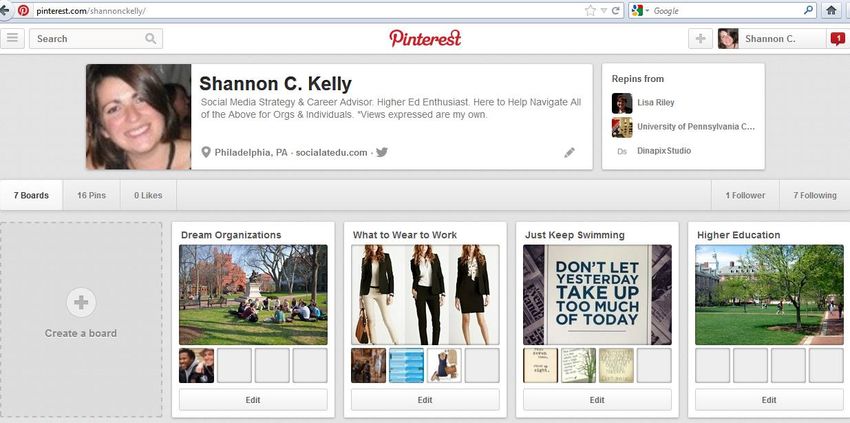Open the Twitter bird icon link
850x423 pixels.
click(382, 152)
